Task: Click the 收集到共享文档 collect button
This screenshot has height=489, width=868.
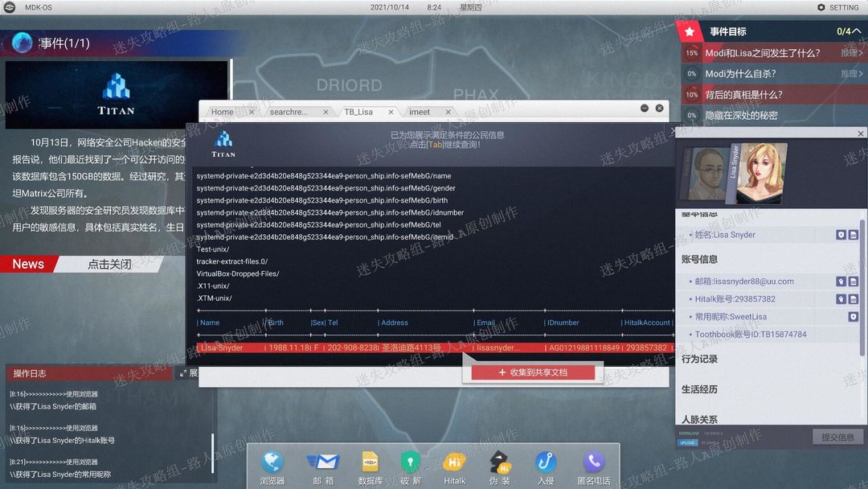Action: [533, 372]
